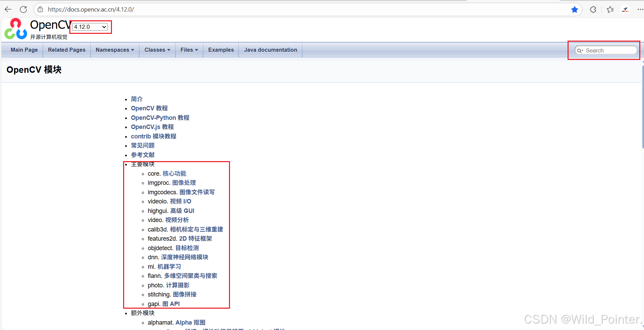
Task: Click the vertical page scrollbar
Action: coord(642,107)
